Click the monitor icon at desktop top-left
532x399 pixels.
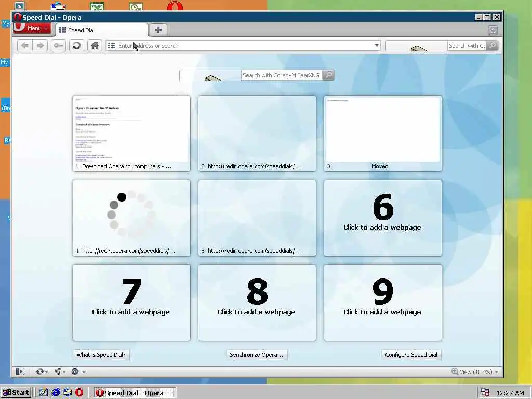(x=20, y=6)
